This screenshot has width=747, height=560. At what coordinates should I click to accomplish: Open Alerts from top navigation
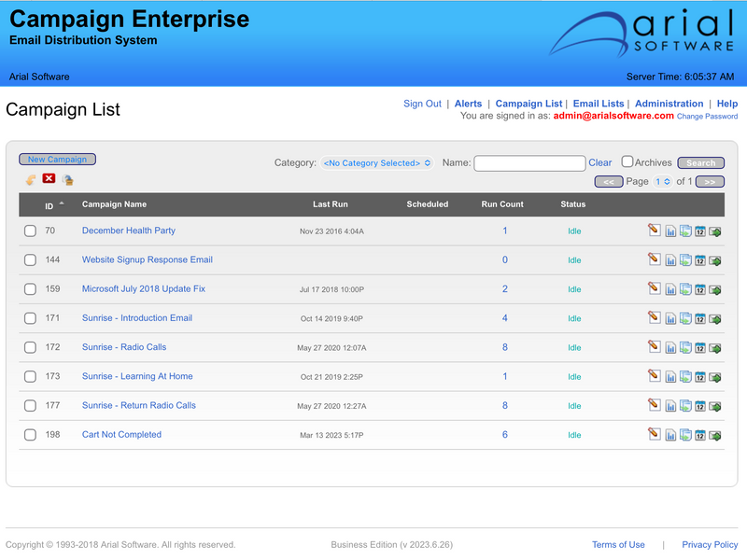click(x=468, y=104)
